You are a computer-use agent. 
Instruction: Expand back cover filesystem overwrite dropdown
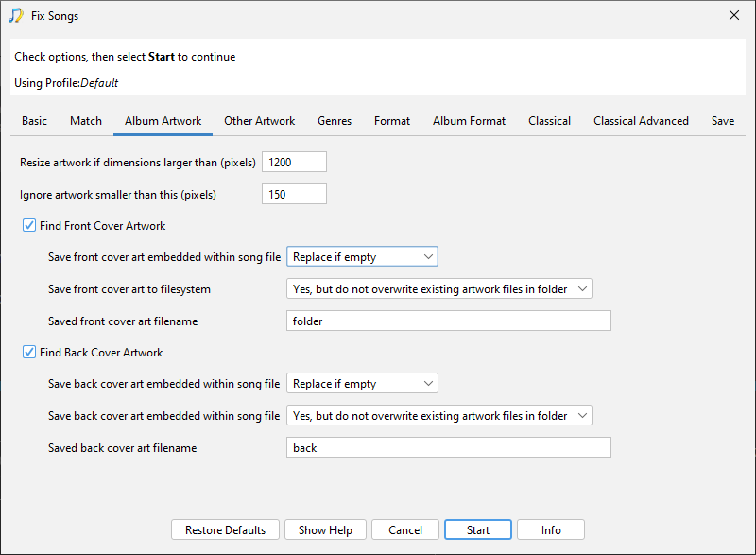click(438, 416)
